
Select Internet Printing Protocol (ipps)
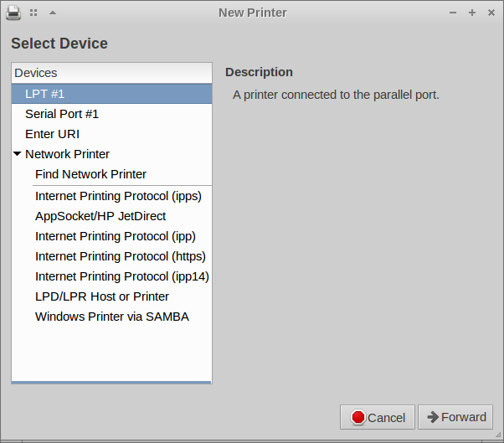(118, 196)
